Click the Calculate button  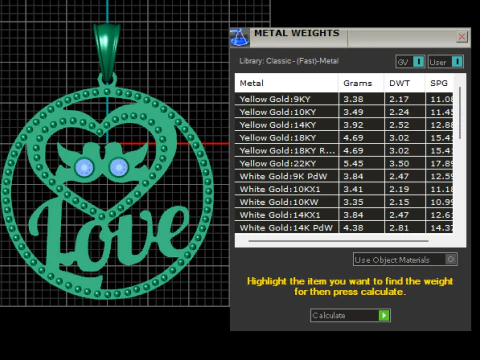[x=350, y=315]
